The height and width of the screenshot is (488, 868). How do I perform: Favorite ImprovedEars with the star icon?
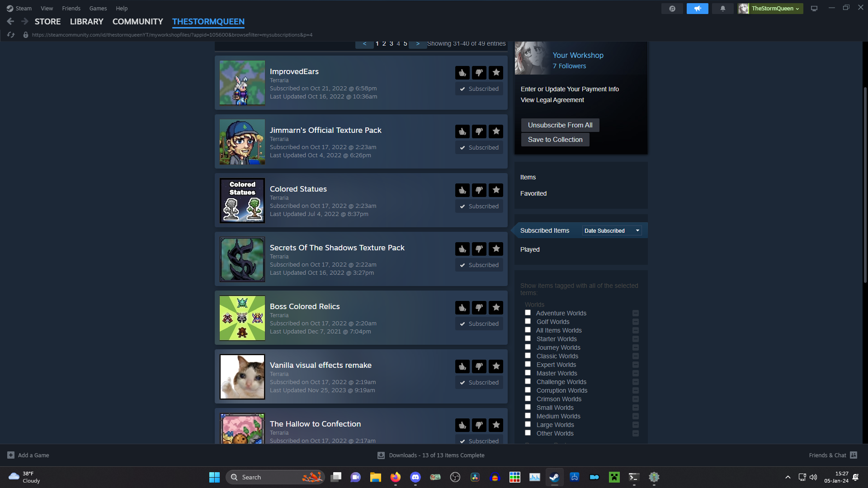496,73
